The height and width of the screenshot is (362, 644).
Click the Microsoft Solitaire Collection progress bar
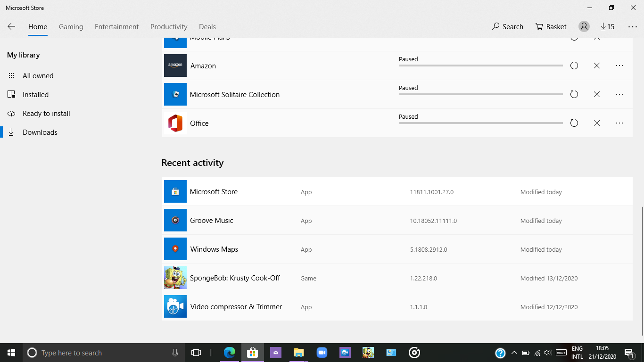point(481,94)
